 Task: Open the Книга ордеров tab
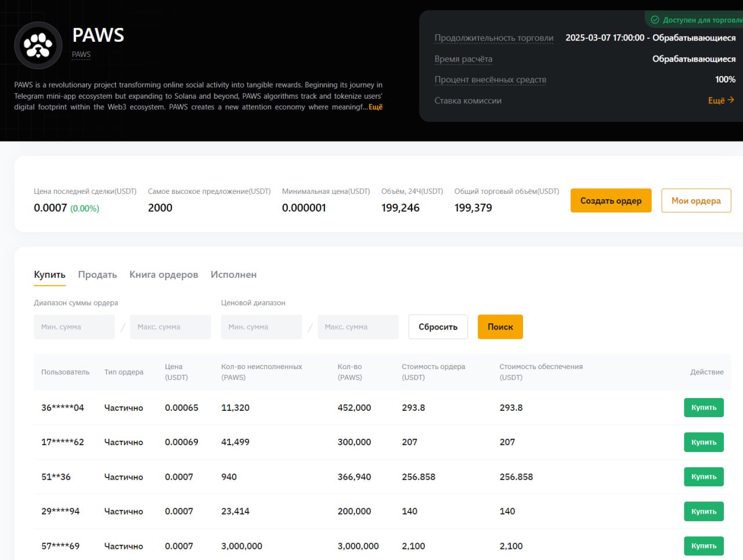coord(164,274)
